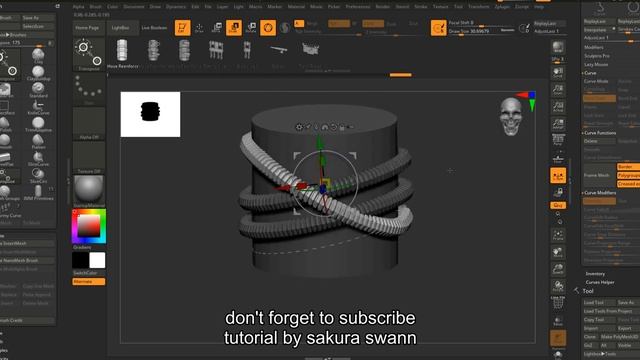The width and height of the screenshot is (640, 360).
Task: Expand the Sculptris Pro section
Action: (596, 56)
